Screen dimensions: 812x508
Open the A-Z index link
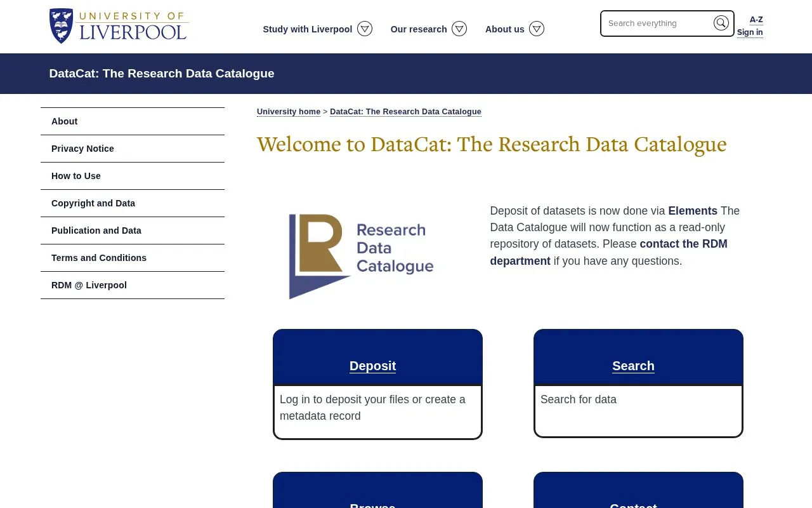tap(756, 20)
